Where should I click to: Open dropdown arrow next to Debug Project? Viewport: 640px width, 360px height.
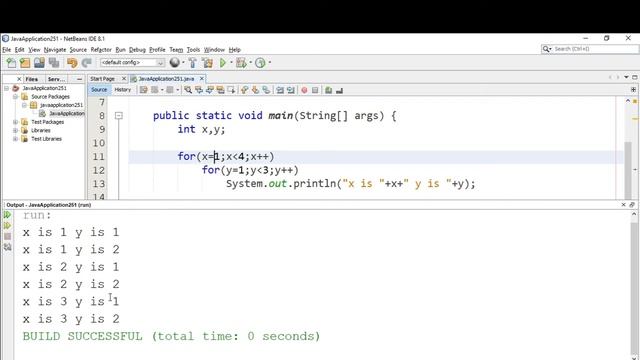pos(250,62)
